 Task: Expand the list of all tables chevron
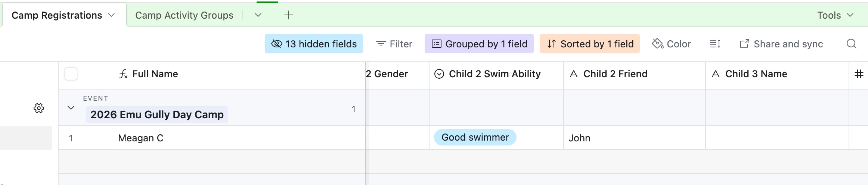point(258,15)
